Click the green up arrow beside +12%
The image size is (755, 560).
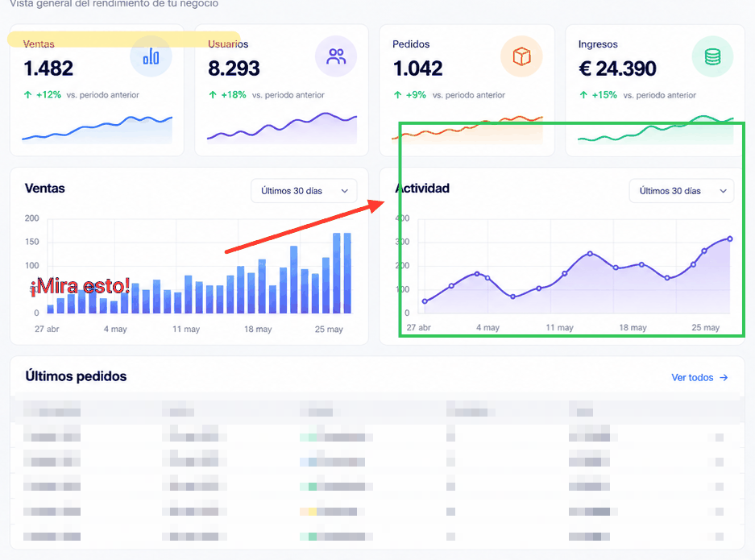28,95
